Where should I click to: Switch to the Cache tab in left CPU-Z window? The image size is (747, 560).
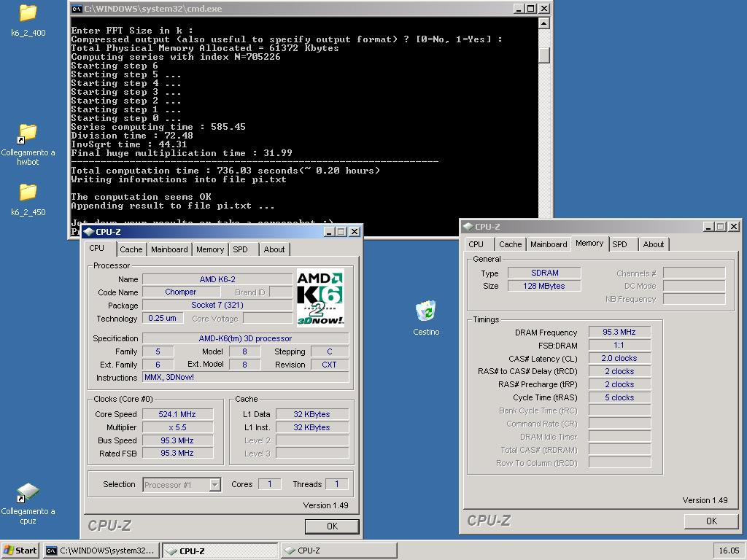131,249
